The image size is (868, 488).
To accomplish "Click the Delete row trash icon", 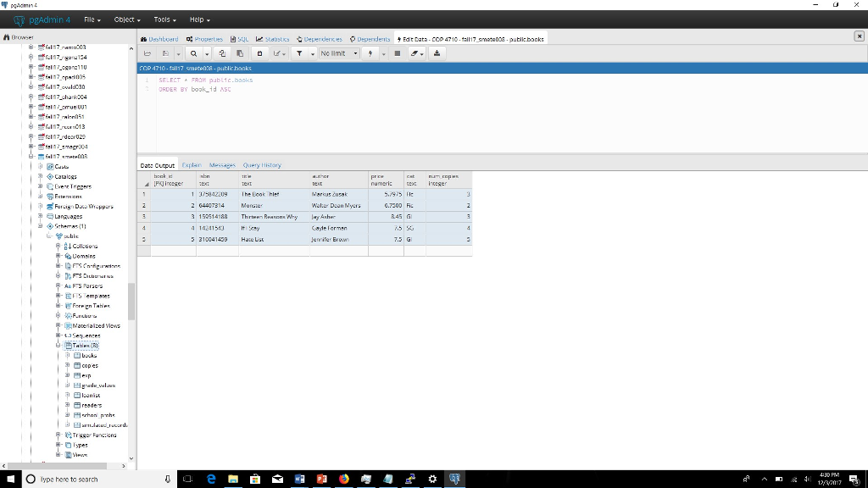I will 259,53.
